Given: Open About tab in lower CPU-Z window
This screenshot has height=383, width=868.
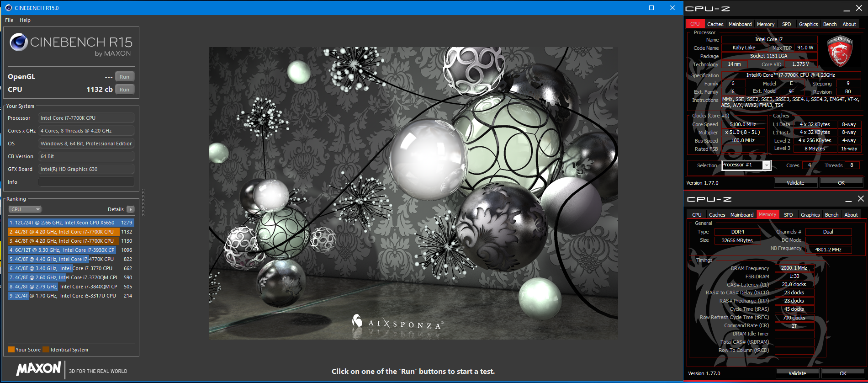Looking at the screenshot, I should click(851, 215).
